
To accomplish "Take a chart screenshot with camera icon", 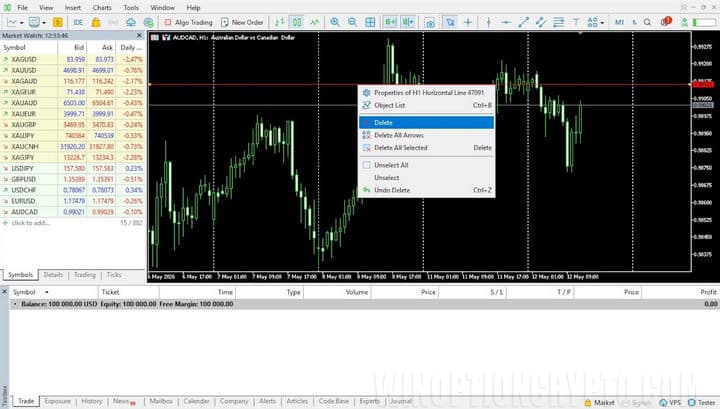I will point(430,22).
